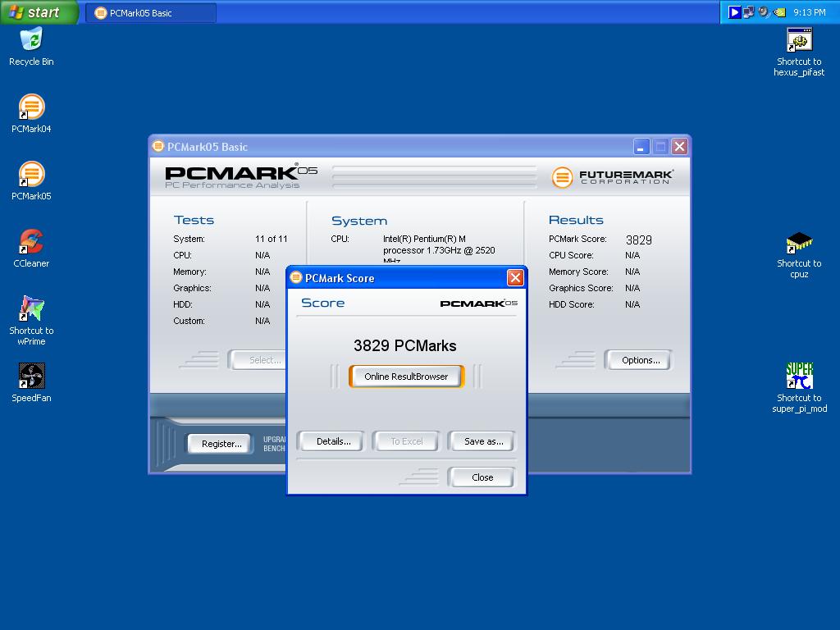The height and width of the screenshot is (630, 840).
Task: Click the '3829 PCMarks' score text
Action: click(x=405, y=345)
